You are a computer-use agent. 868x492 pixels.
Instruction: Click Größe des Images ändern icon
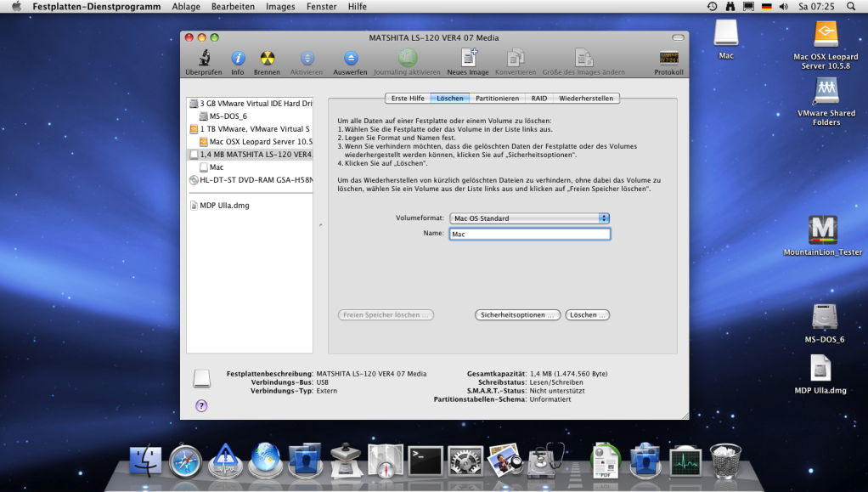tap(583, 58)
